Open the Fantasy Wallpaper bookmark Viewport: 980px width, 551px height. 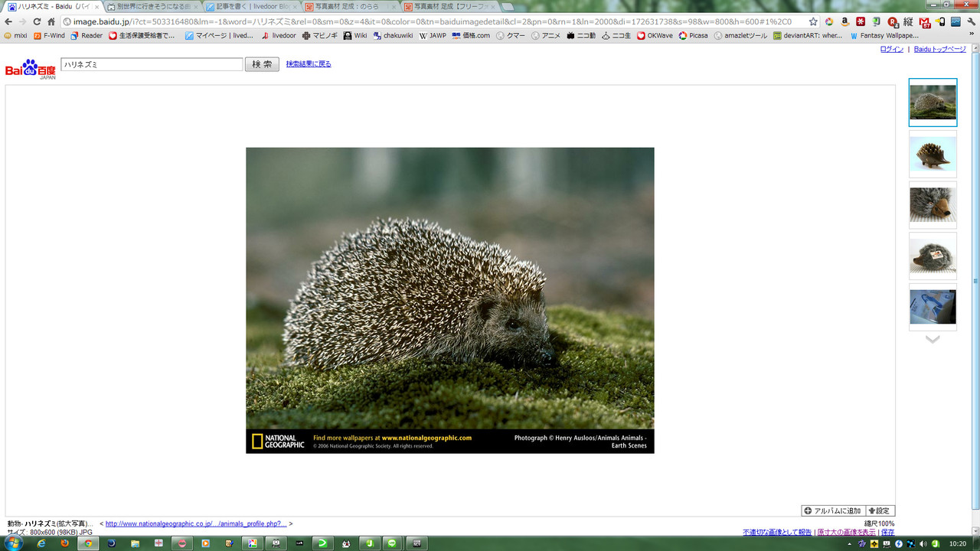point(884,35)
